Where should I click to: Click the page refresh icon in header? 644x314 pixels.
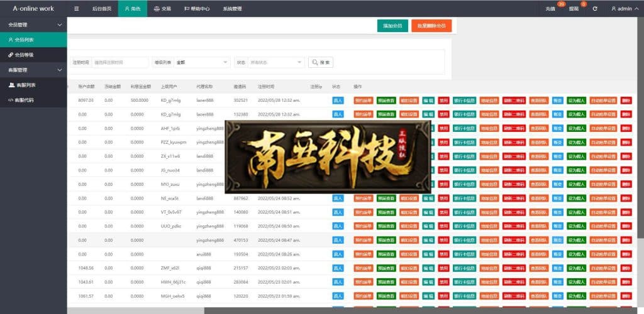pyautogui.click(x=595, y=9)
